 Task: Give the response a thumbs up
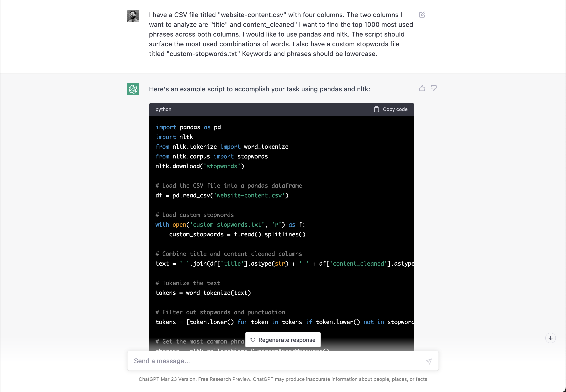coord(422,88)
